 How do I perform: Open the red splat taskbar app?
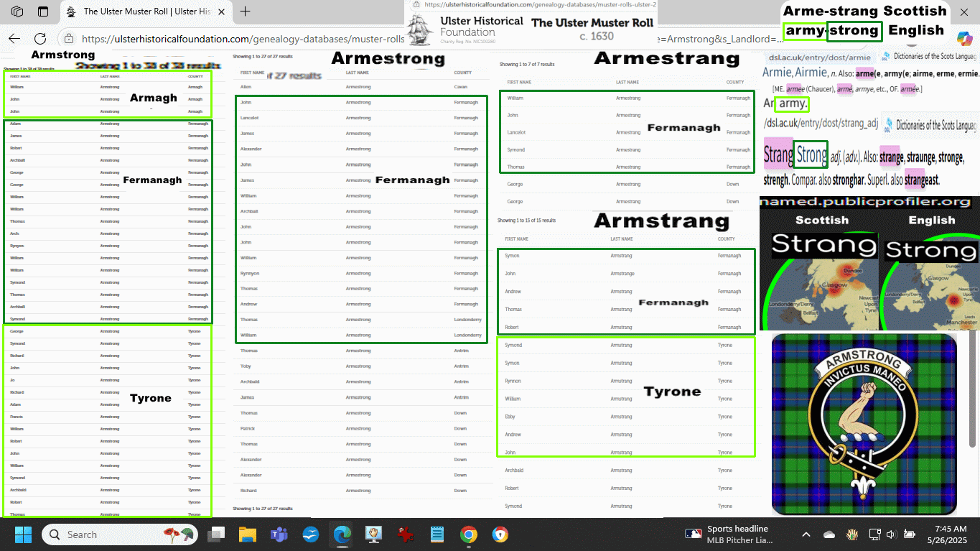406,534
